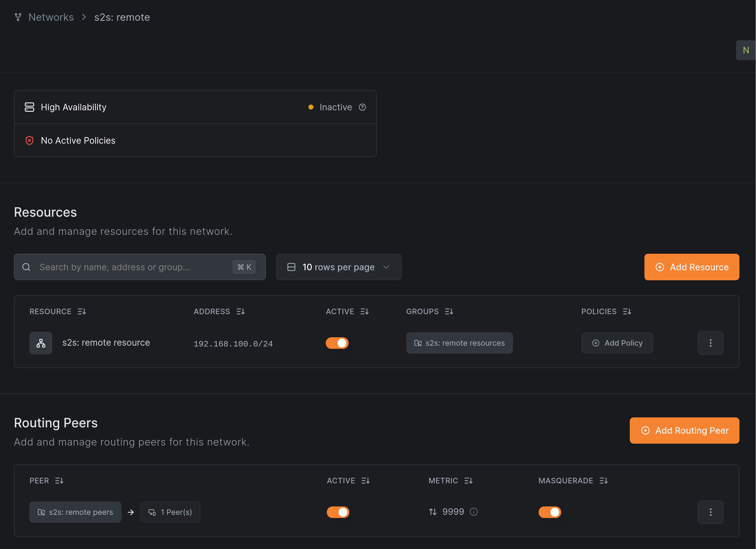
Task: Open the user avatar menu labeled N
Action: coord(746,50)
